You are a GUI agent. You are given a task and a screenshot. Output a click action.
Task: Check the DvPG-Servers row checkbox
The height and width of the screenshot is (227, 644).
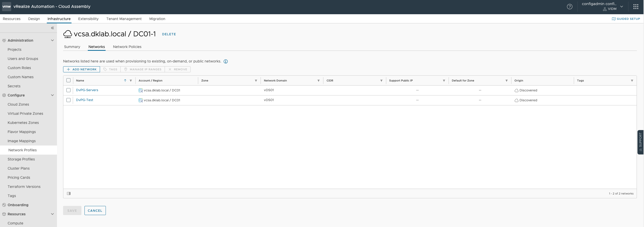tap(68, 90)
